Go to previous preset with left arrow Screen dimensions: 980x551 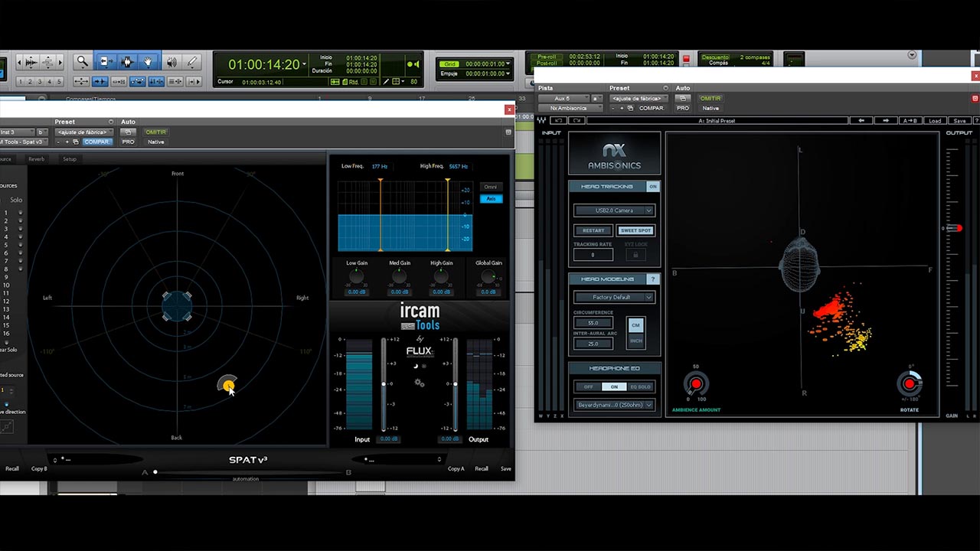[861, 120]
